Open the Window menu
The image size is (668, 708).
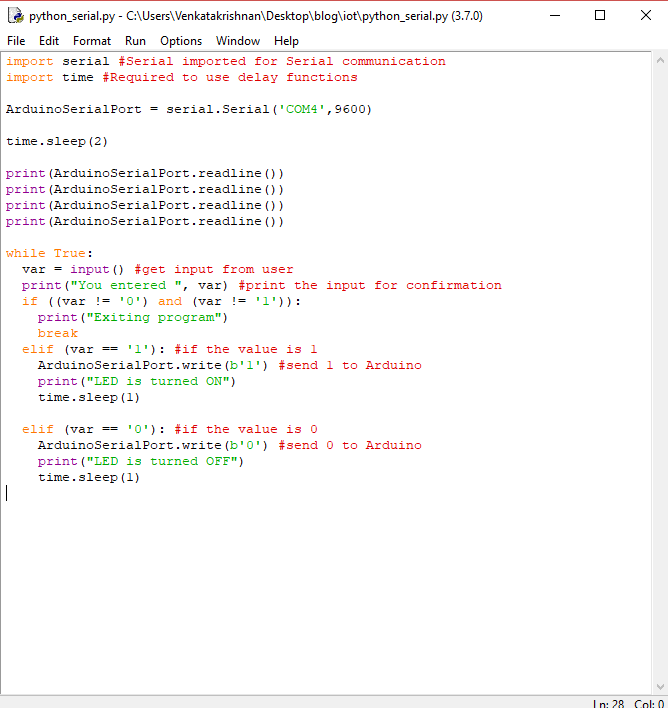point(238,41)
